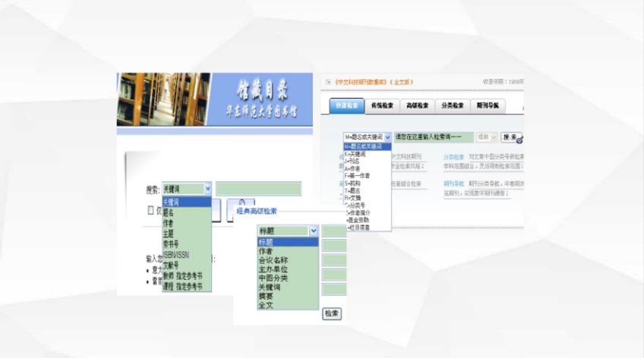
Task: Choose F=第一作者 in the journal search list
Action: point(357,175)
